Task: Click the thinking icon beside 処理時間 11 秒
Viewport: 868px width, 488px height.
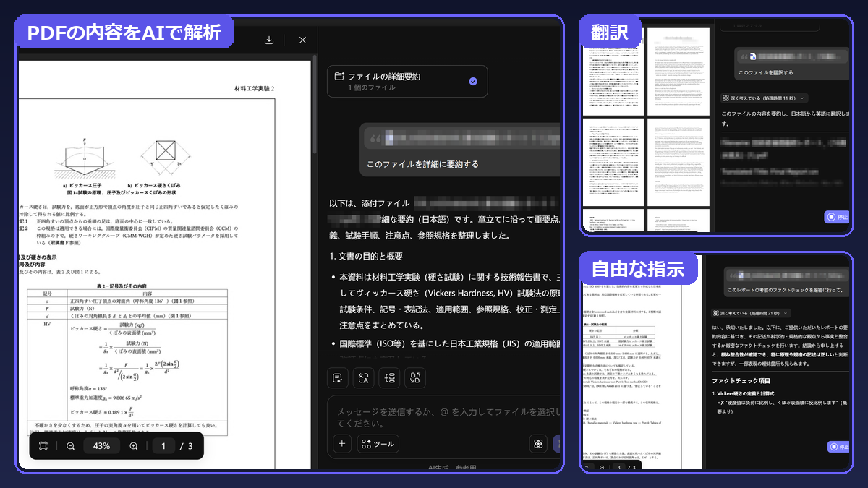Action: click(726, 98)
